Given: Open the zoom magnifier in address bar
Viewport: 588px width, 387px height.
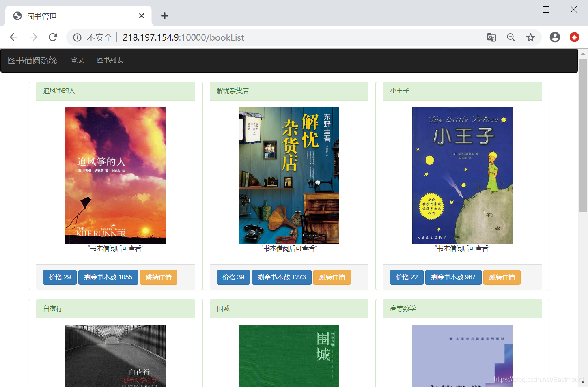Looking at the screenshot, I should tap(511, 37).
